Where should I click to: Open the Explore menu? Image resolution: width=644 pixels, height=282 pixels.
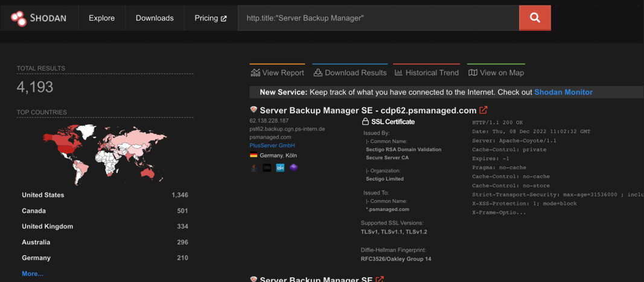(102, 18)
